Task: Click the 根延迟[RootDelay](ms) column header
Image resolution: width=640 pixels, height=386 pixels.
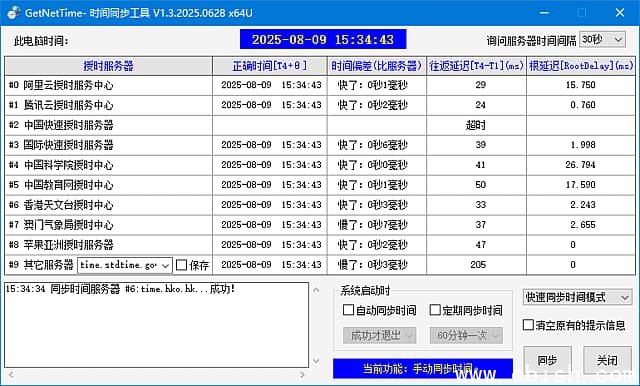Action: pyautogui.click(x=580, y=66)
